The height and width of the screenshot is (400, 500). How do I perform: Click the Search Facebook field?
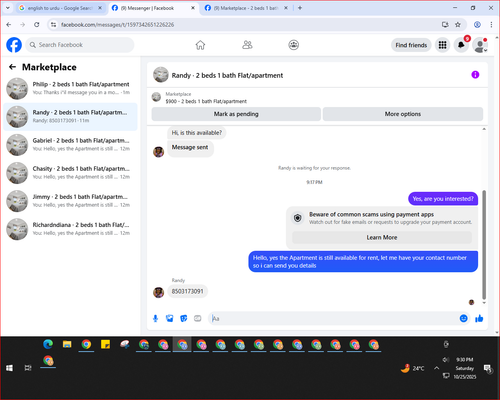pos(80,45)
